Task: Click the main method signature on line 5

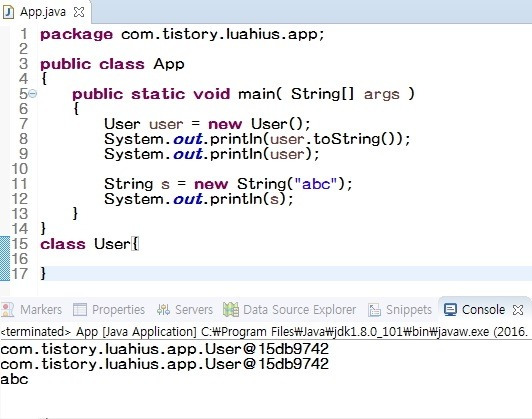Action: pyautogui.click(x=243, y=94)
